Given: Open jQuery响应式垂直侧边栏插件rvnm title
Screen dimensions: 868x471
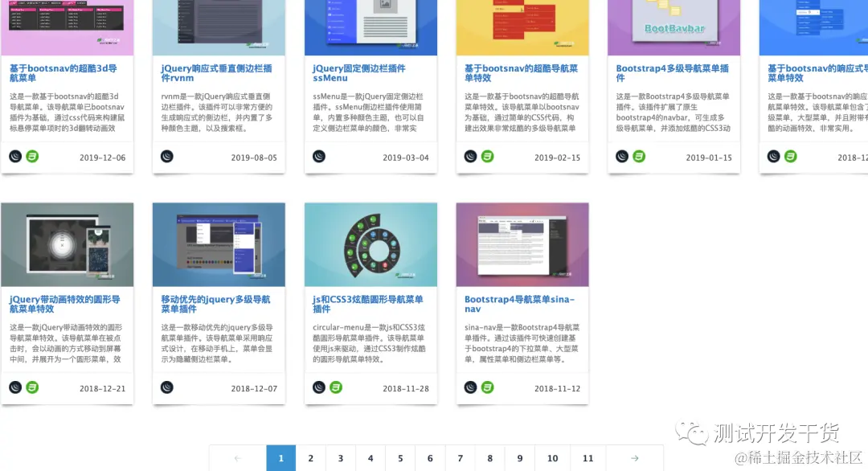Looking at the screenshot, I should coord(216,73).
